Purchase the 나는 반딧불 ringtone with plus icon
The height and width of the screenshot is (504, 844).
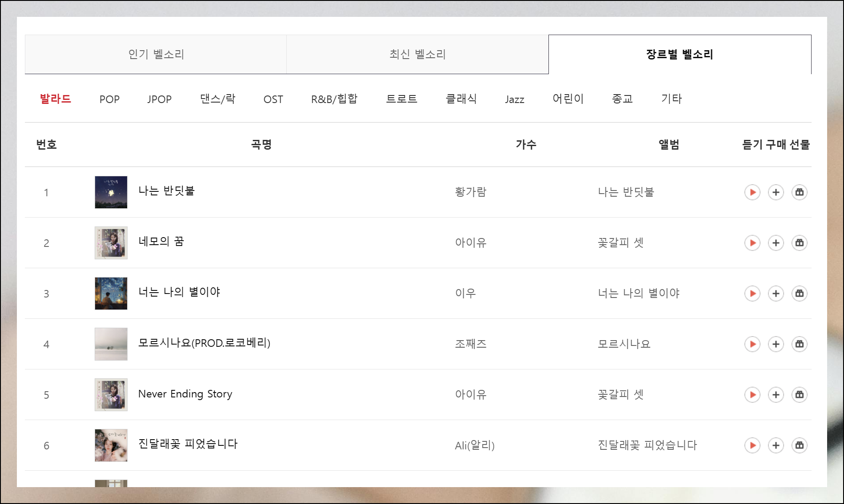(776, 192)
